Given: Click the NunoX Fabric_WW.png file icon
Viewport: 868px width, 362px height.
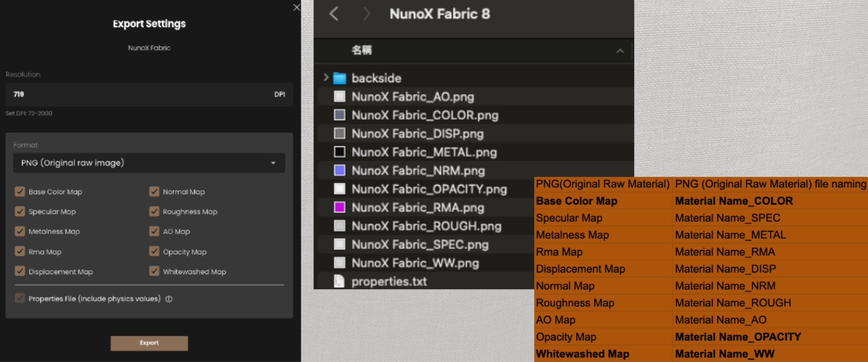Looking at the screenshot, I should pyautogui.click(x=340, y=262).
